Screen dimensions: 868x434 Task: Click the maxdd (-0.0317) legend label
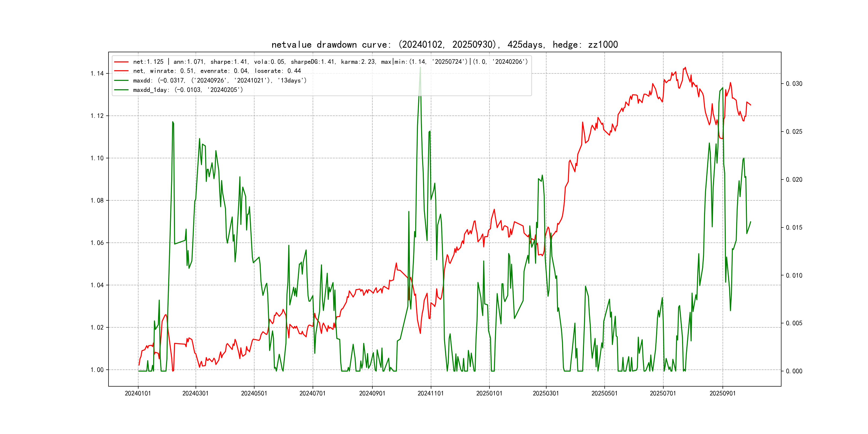coord(220,81)
